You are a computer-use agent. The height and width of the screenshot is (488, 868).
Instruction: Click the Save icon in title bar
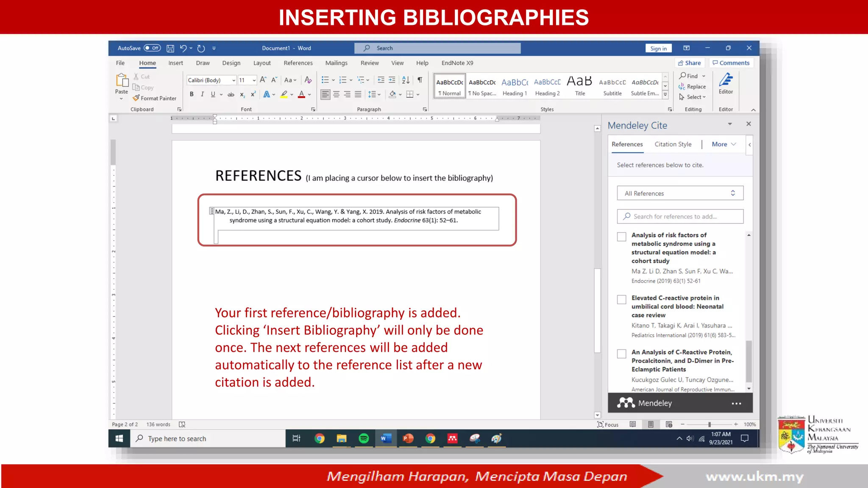tap(170, 48)
